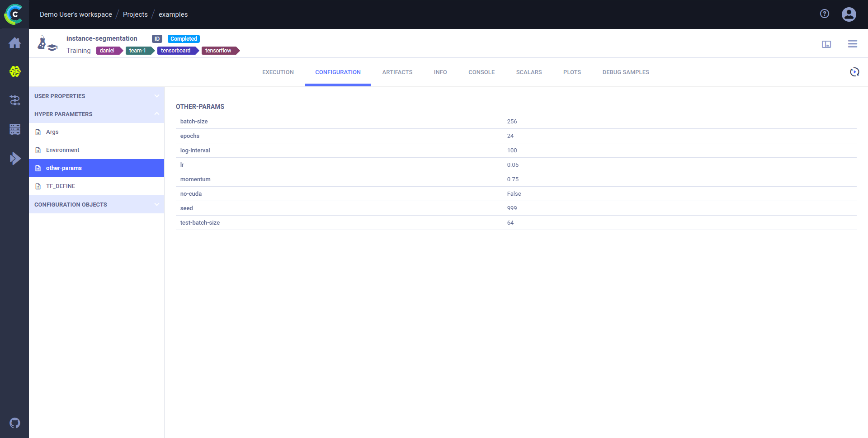
Task: Open the Dashboard via the home icon
Action: [x=14, y=42]
